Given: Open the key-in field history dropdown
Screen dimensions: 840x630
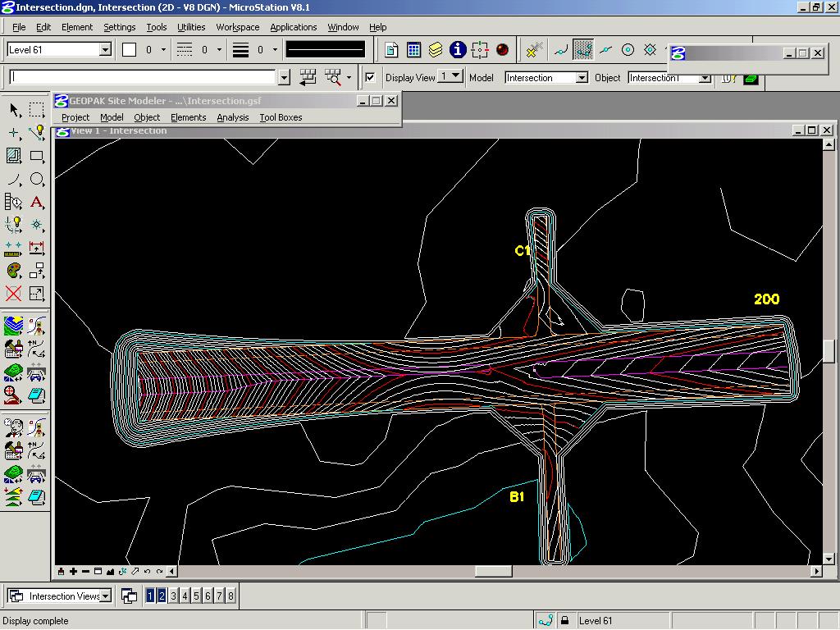Looking at the screenshot, I should (285, 78).
